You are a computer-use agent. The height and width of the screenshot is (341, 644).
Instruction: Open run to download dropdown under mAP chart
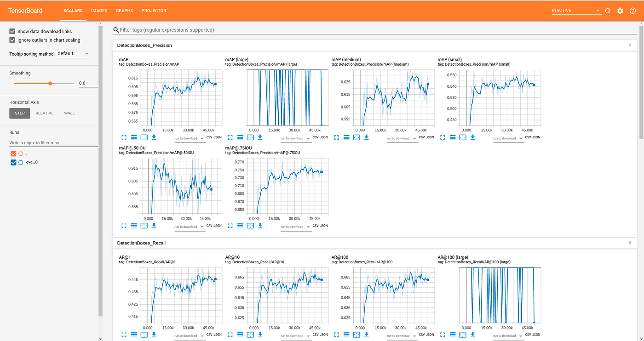click(189, 138)
